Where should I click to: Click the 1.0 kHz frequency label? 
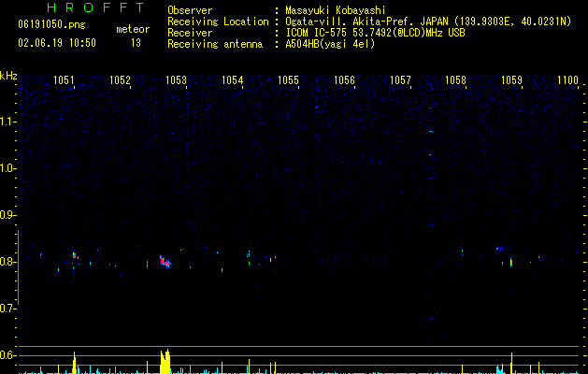click(7, 168)
